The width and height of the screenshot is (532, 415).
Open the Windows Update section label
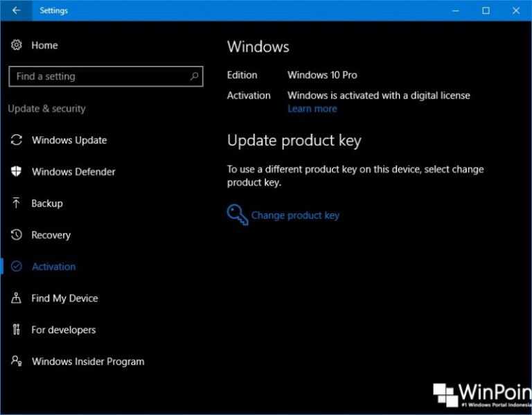69,140
